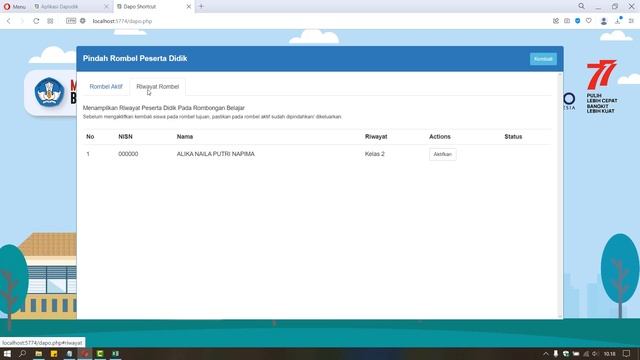Click the Nama column header
The height and width of the screenshot is (360, 640).
click(184, 137)
